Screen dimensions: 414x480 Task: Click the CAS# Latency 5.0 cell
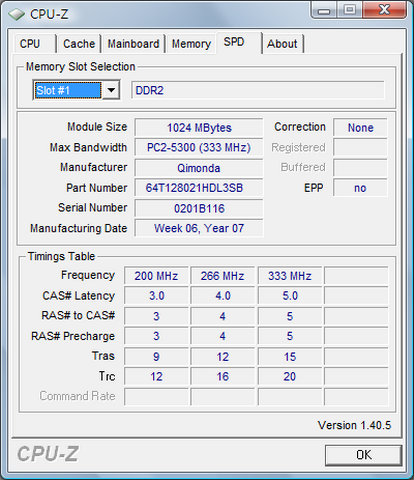pos(290,296)
